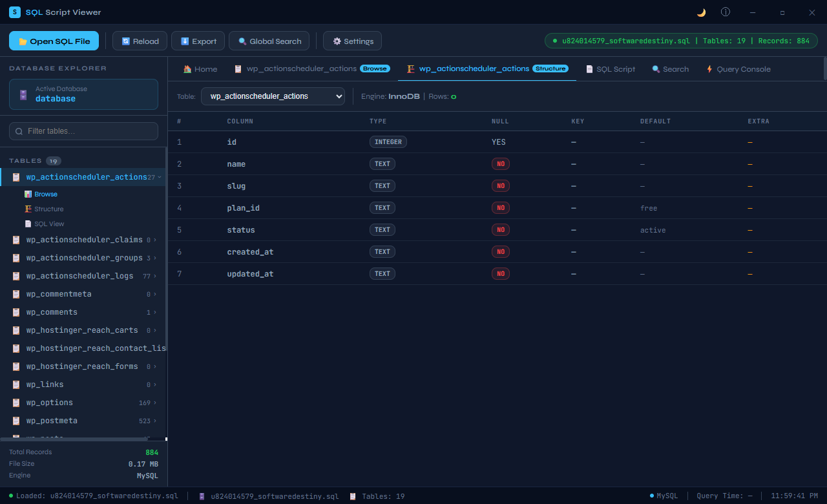Expand the wp_actionscheduler_logs table chevron
Screen dimensions: 827x504
click(155, 276)
